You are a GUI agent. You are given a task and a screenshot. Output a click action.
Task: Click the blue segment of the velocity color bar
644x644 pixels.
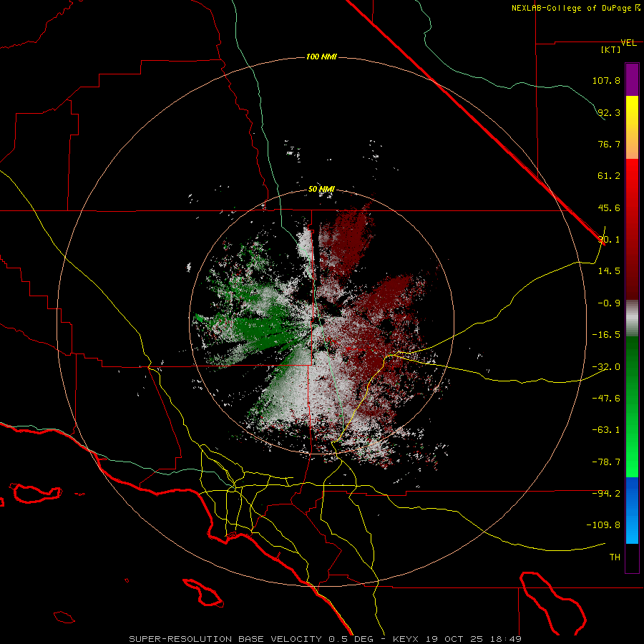click(x=632, y=510)
